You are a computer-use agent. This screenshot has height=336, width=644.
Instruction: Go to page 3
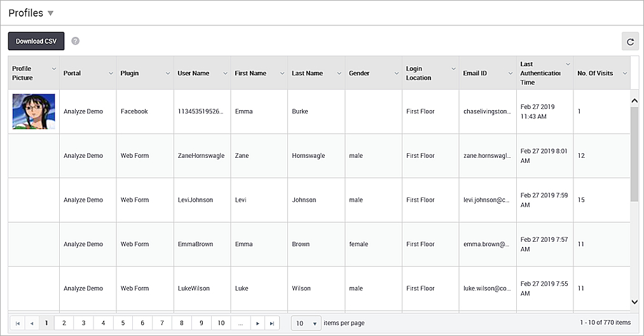(83, 323)
